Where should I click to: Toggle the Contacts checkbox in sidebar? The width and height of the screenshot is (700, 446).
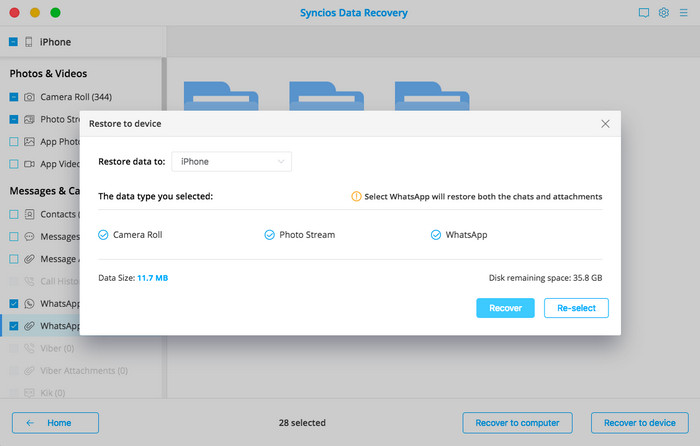pos(14,214)
